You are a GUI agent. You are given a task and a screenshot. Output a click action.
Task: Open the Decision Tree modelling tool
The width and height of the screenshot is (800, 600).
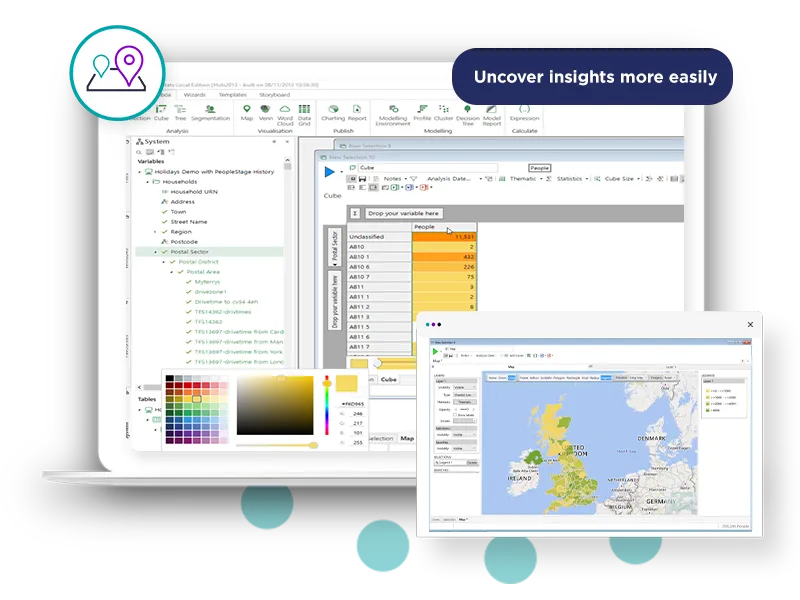click(468, 113)
